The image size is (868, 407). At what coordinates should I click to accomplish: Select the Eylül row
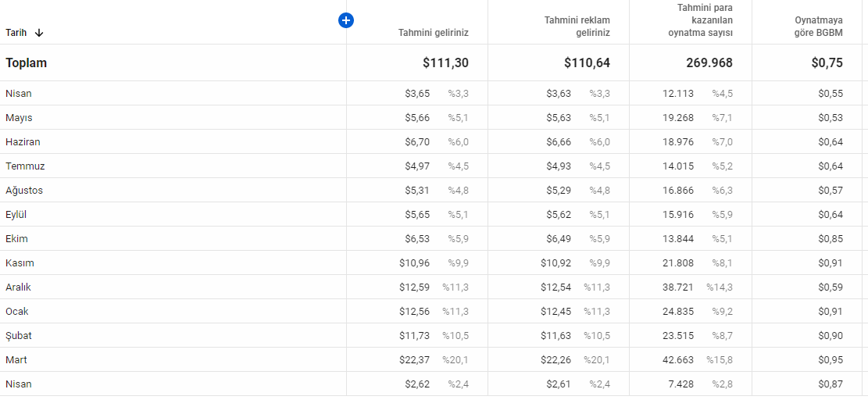coord(434,214)
